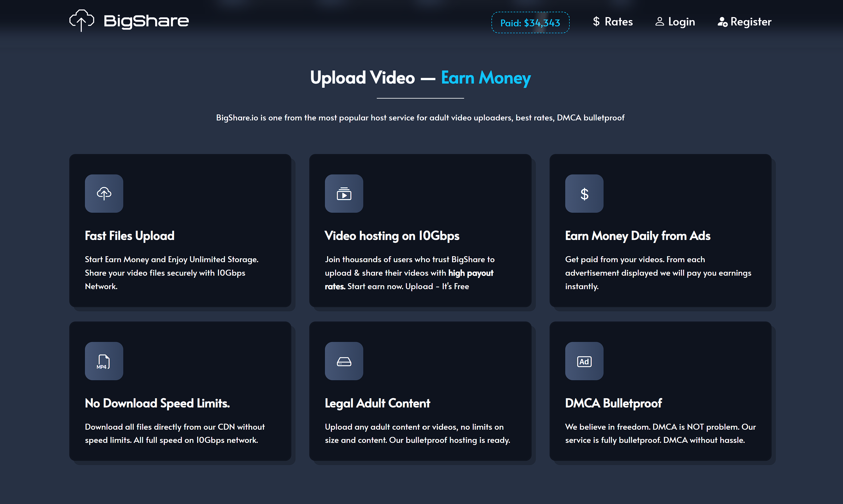Click the person icon beside Login
The width and height of the screenshot is (843, 504).
click(x=659, y=21)
